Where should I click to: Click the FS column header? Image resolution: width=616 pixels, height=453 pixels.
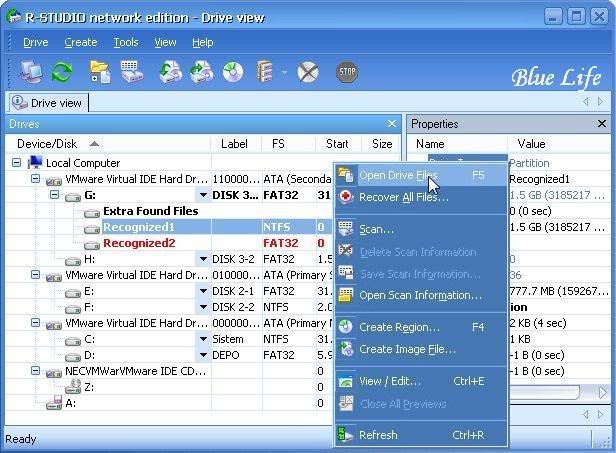tap(289, 144)
